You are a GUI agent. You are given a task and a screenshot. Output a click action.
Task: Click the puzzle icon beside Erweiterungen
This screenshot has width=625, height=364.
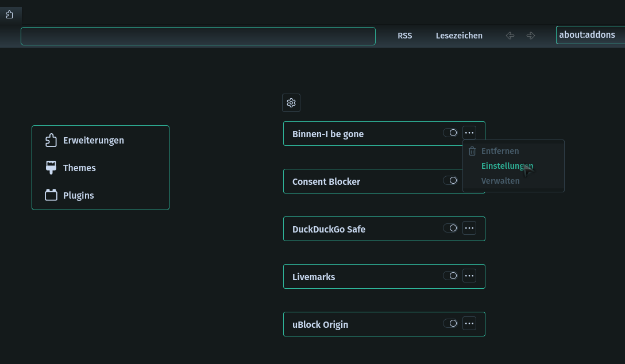tap(51, 140)
